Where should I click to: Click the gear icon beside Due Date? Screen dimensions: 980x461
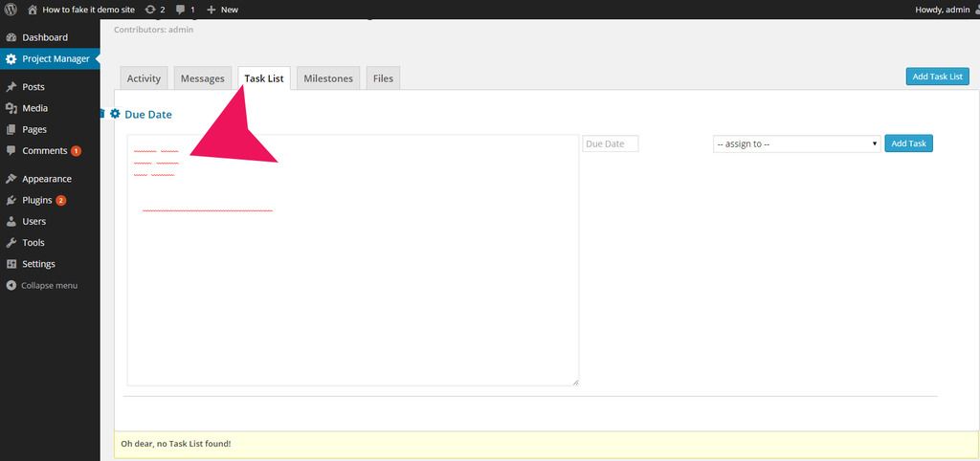[x=115, y=114]
